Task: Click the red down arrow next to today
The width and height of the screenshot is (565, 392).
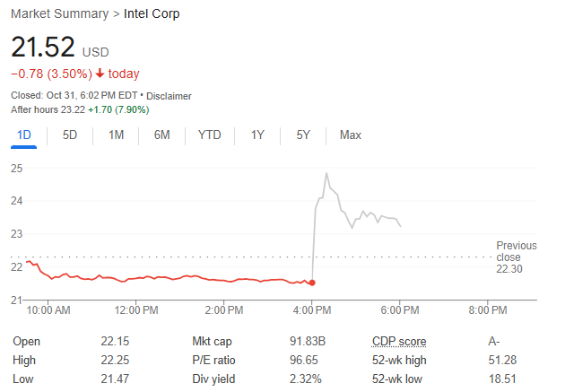Action: click(x=100, y=74)
